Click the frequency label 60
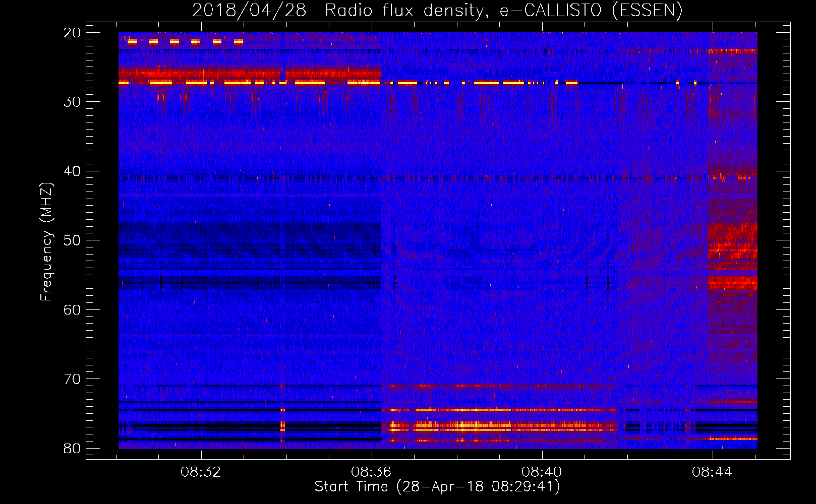Screen dimensions: 816x504 [72, 309]
